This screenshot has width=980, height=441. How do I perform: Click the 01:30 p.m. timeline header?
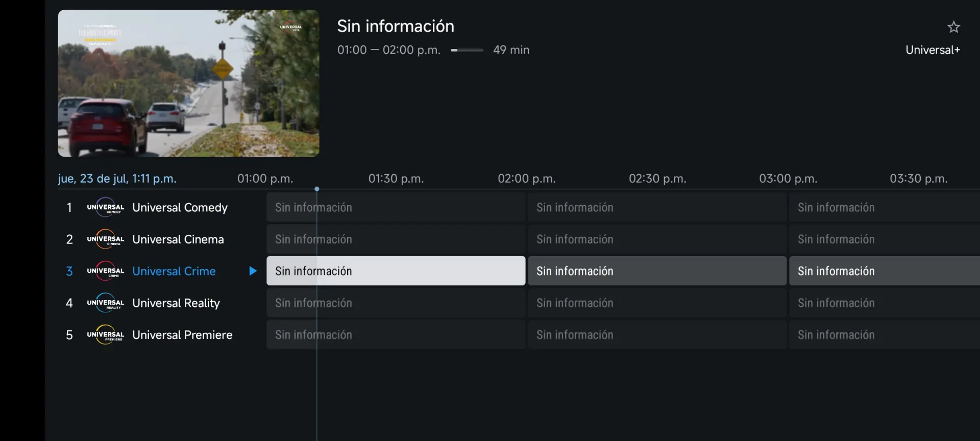396,179
